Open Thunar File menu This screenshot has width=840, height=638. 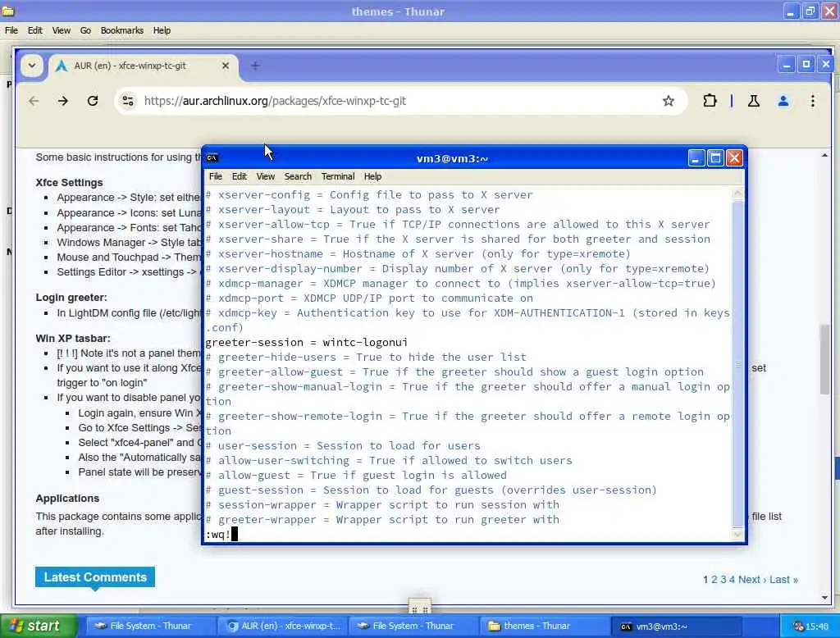pyautogui.click(x=11, y=30)
